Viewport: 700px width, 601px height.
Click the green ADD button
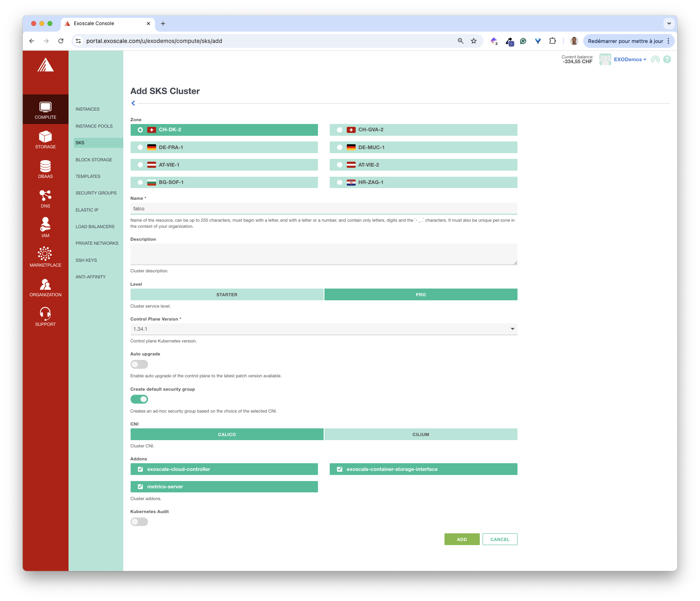[x=462, y=539]
